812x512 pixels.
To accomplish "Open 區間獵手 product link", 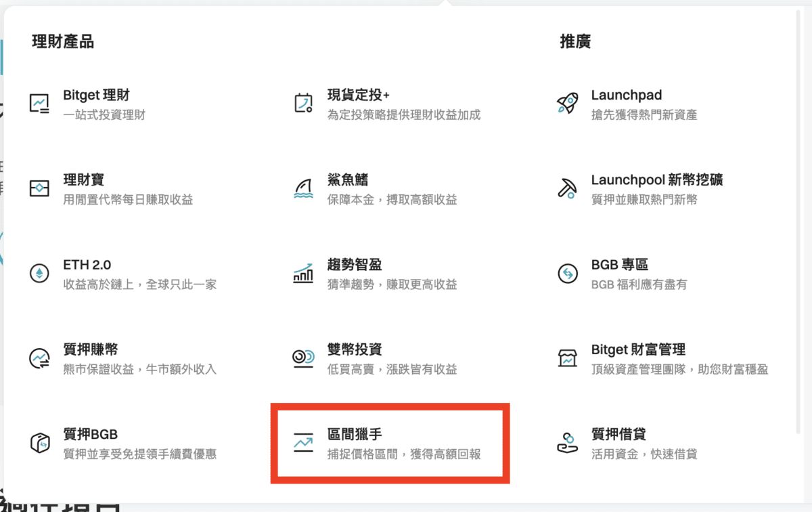I will 355,434.
